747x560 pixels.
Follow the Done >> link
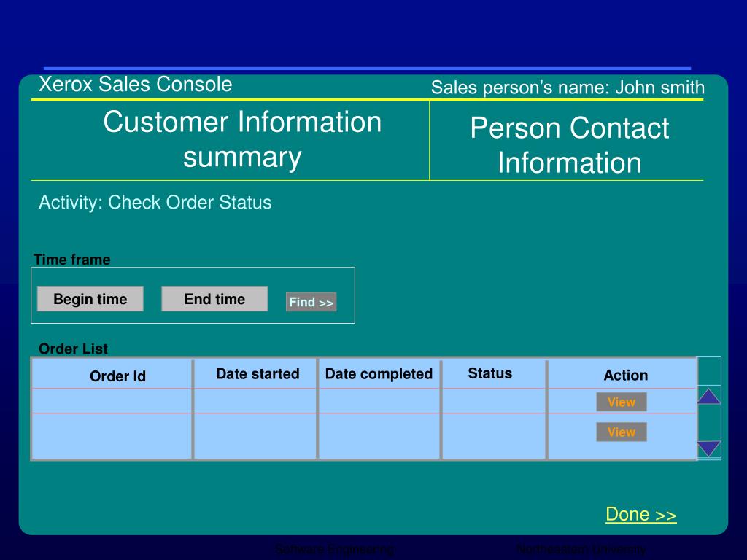(x=640, y=514)
